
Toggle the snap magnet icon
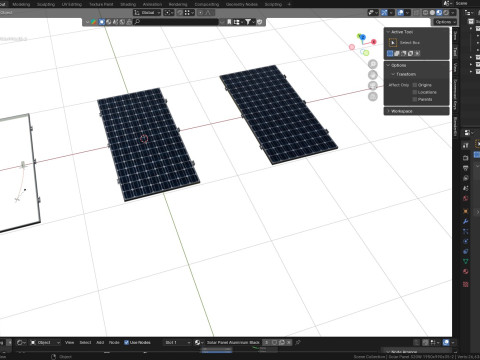[180, 13]
